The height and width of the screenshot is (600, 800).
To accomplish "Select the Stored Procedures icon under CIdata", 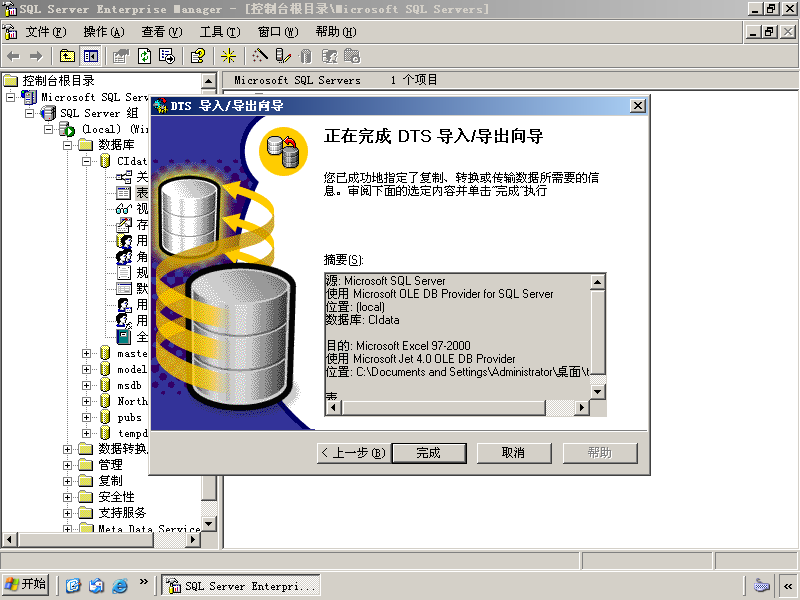I will point(123,224).
